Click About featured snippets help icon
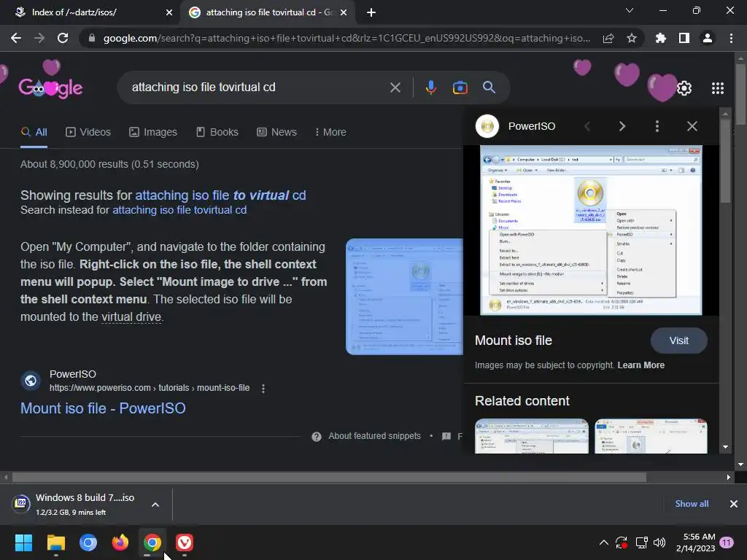747x560 pixels. click(317, 437)
